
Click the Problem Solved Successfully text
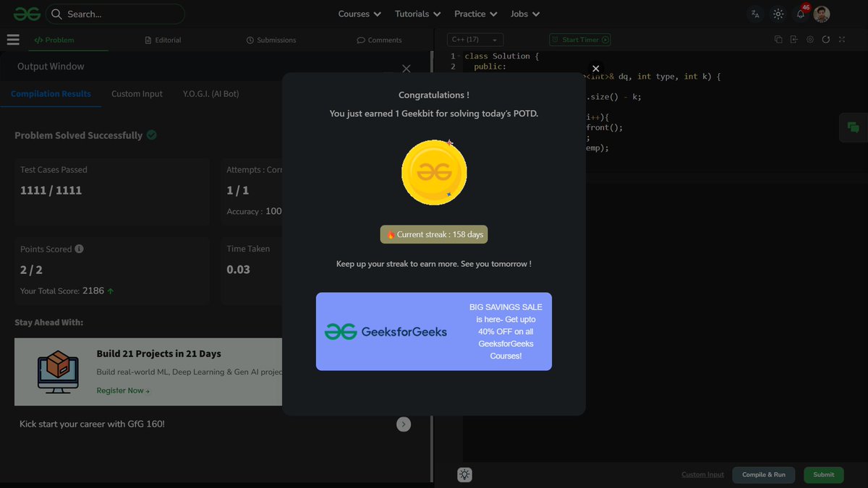click(79, 135)
